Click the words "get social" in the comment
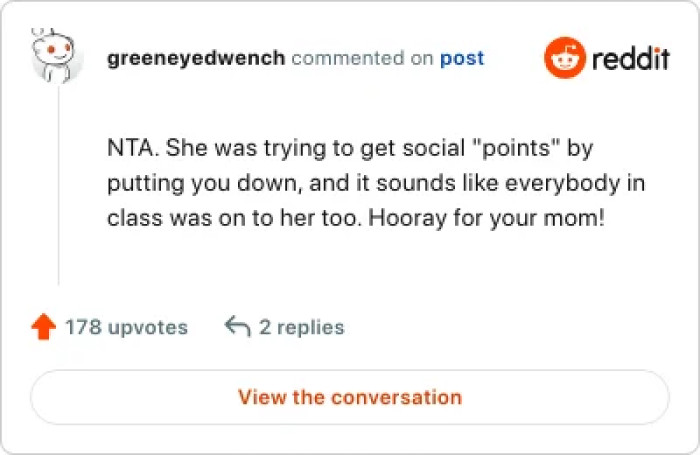700x455 pixels. tap(398, 148)
